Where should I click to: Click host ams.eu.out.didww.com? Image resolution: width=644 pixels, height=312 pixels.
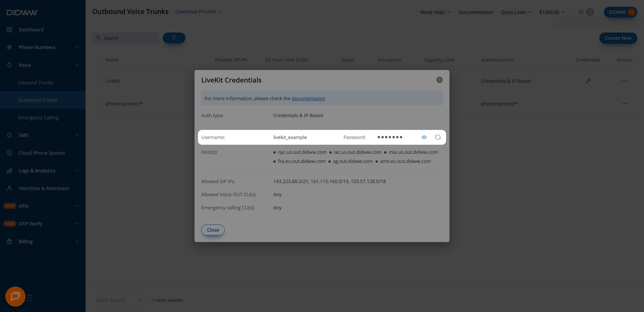[405, 161]
